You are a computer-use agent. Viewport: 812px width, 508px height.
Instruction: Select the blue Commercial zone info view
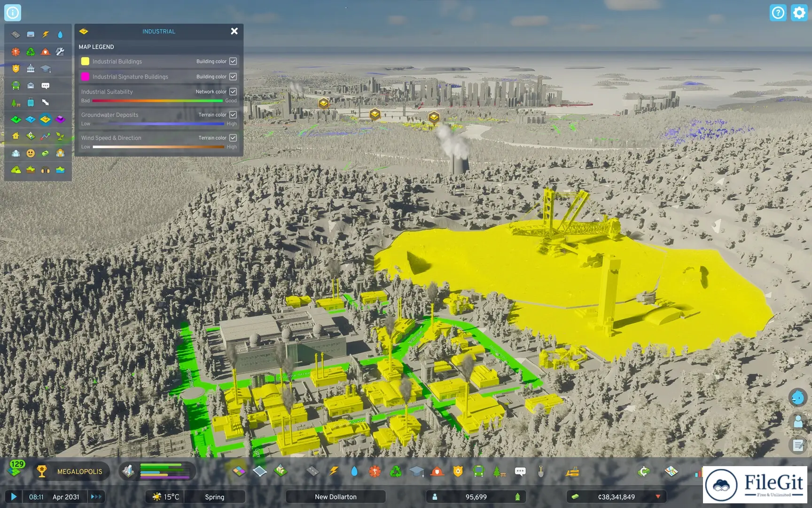click(31, 119)
